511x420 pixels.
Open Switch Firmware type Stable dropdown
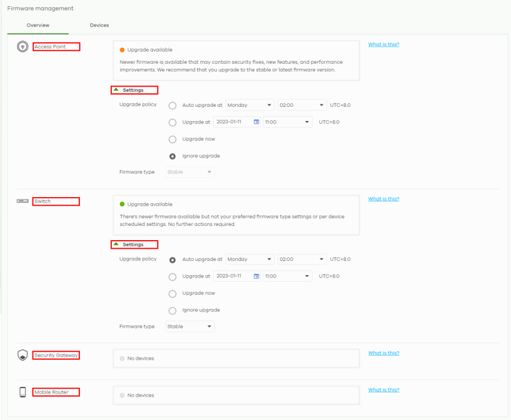190,327
